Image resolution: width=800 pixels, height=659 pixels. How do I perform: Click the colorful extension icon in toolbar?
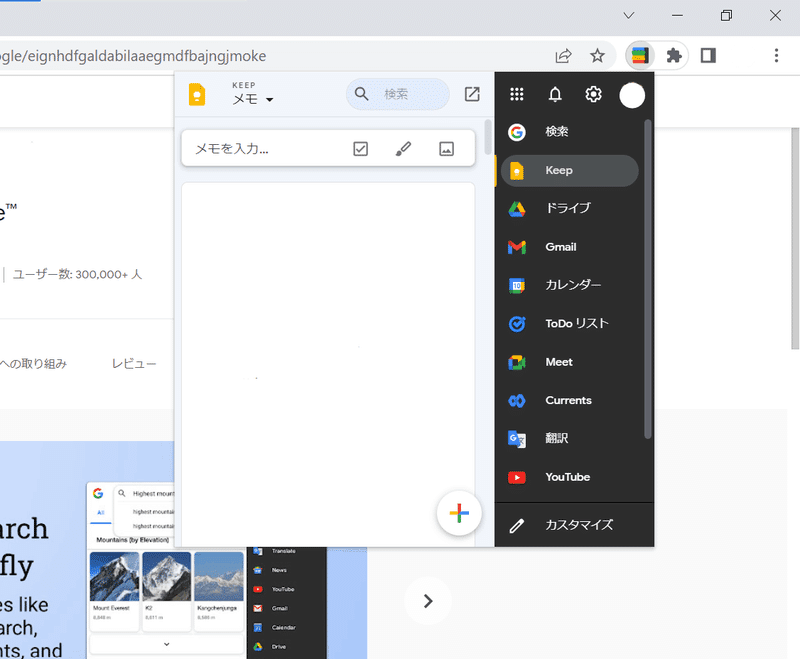pyautogui.click(x=640, y=55)
